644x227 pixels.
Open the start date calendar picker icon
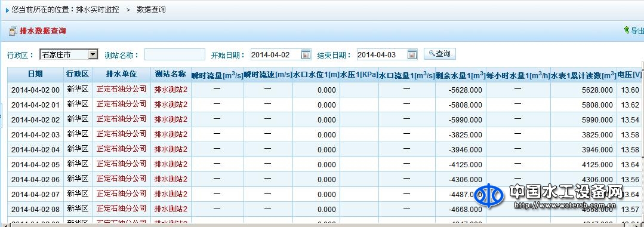pos(306,54)
